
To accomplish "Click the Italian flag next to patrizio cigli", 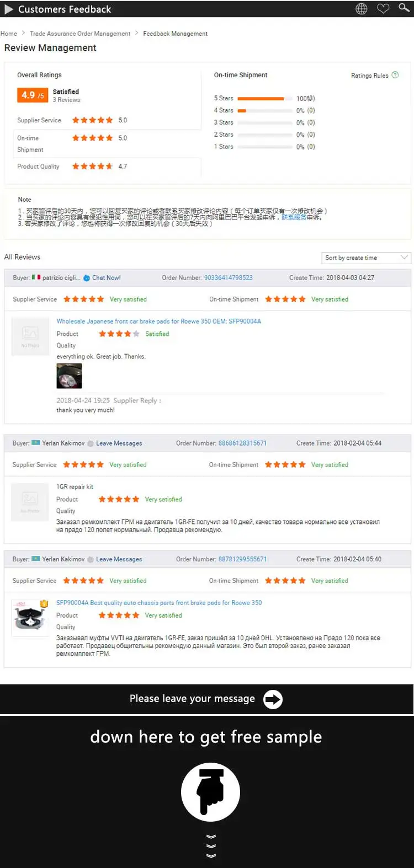I will [34, 277].
